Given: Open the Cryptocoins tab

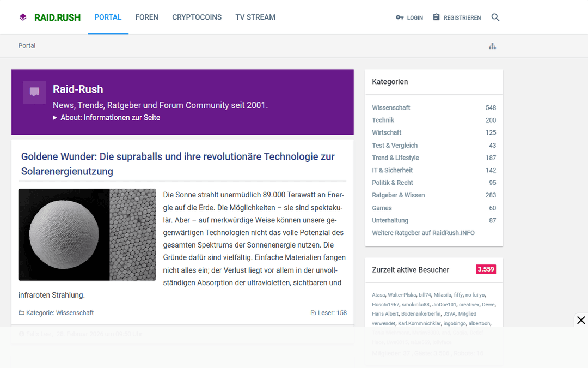Looking at the screenshot, I should click(x=197, y=17).
